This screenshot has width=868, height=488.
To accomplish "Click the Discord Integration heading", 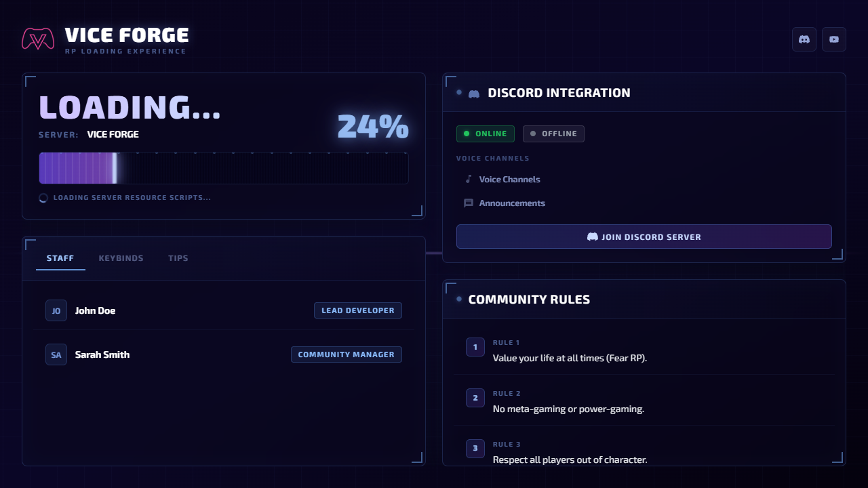I will coord(559,93).
